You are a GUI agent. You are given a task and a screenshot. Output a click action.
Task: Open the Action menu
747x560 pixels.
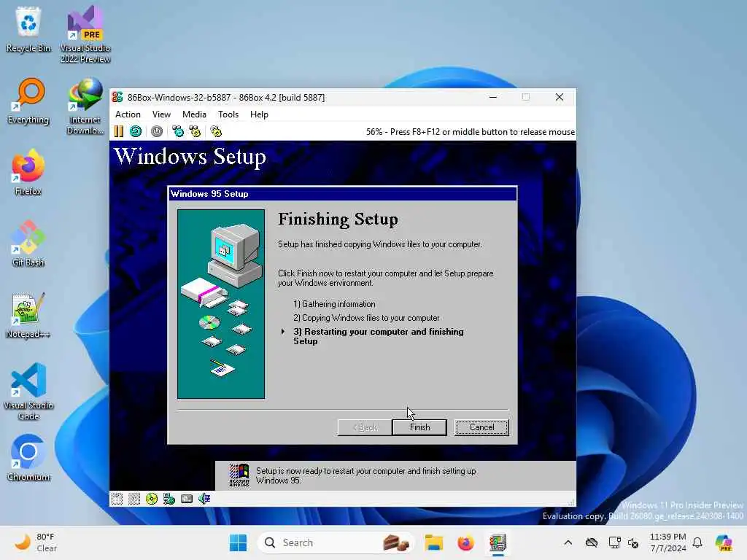(128, 114)
